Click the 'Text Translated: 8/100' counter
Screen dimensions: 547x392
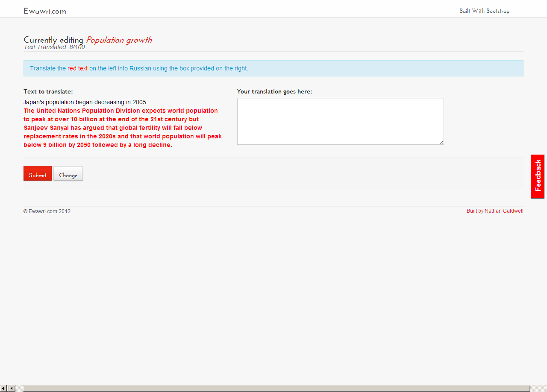pos(54,47)
